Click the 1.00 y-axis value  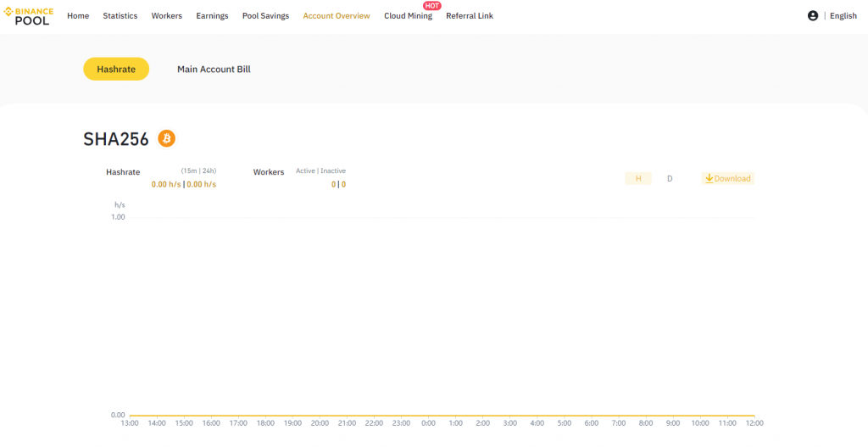click(x=119, y=217)
